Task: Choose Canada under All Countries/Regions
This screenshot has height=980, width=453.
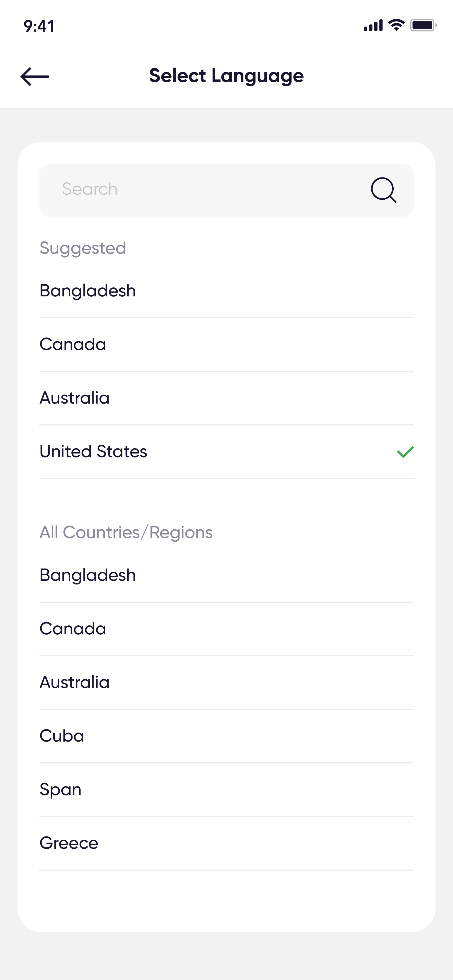Action: [x=73, y=629]
